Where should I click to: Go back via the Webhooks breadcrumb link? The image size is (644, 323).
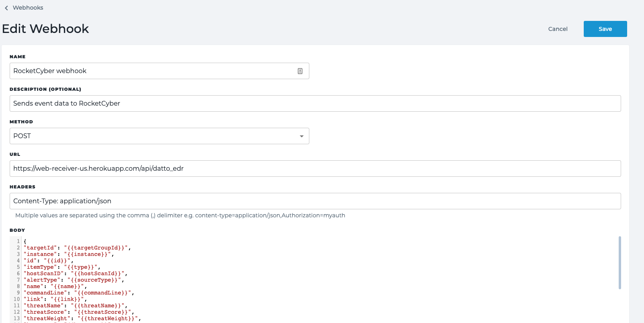pos(28,8)
